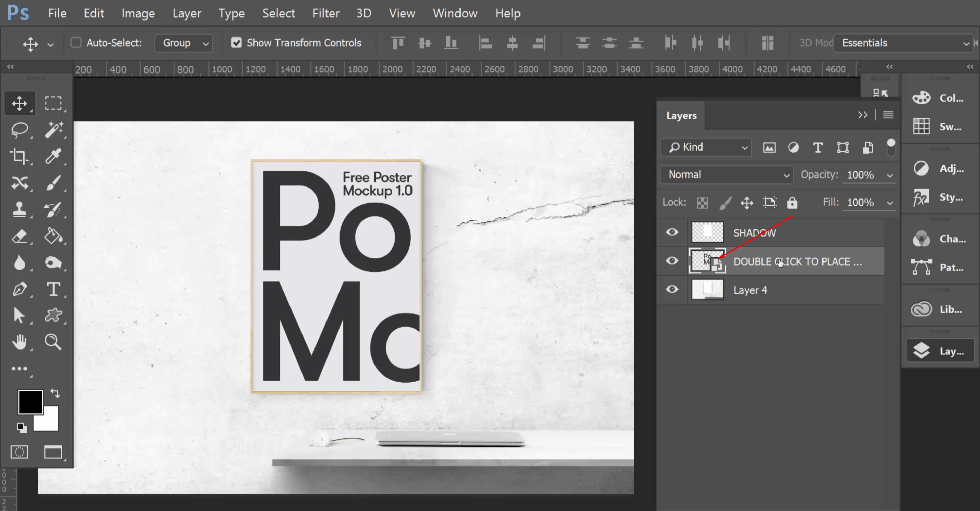This screenshot has width=980, height=511.
Task: Open the Adjustments panel button
Action: [x=938, y=168]
